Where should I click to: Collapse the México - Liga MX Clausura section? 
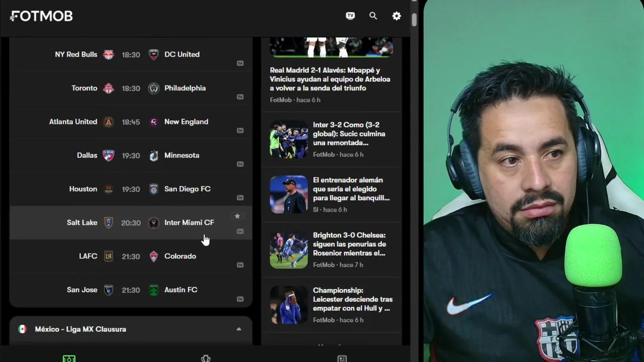click(x=239, y=329)
